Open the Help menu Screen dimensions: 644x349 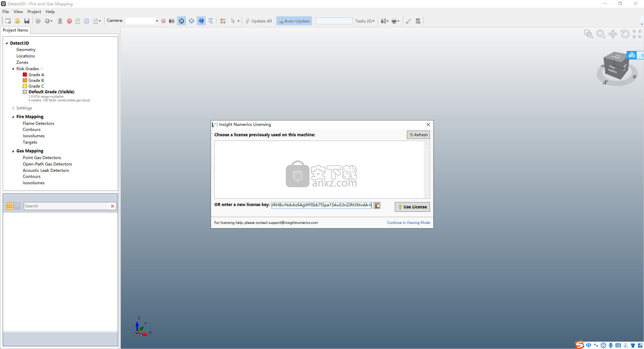50,11
